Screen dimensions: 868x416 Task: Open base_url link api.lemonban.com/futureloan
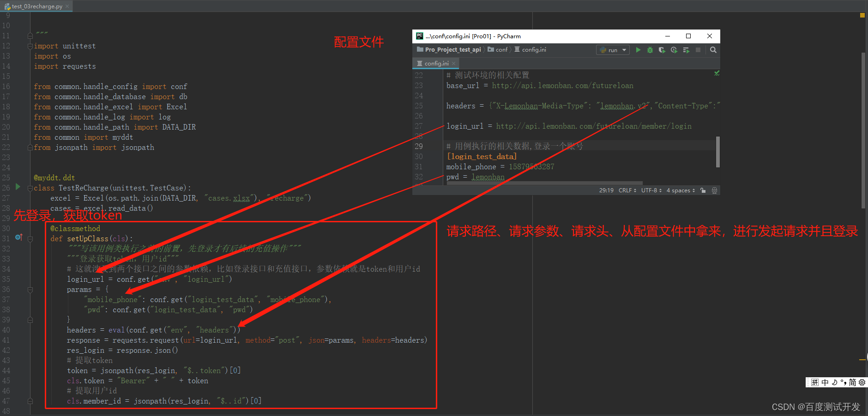pyautogui.click(x=562, y=86)
